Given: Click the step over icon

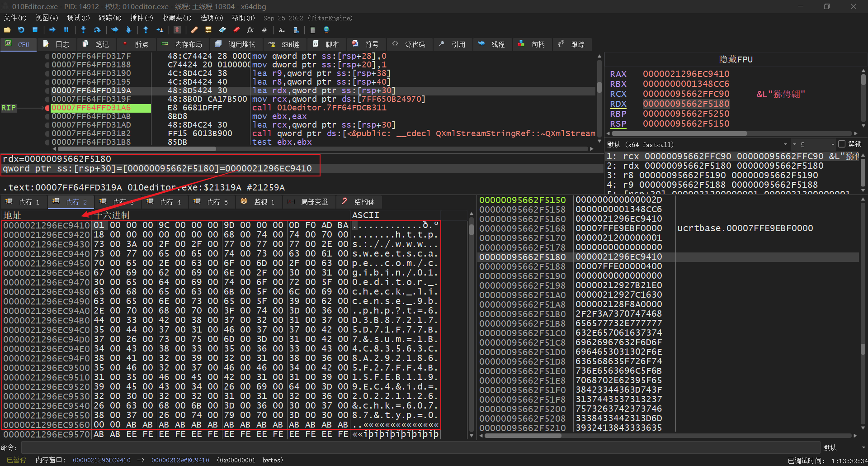Looking at the screenshot, I should pyautogui.click(x=97, y=30).
